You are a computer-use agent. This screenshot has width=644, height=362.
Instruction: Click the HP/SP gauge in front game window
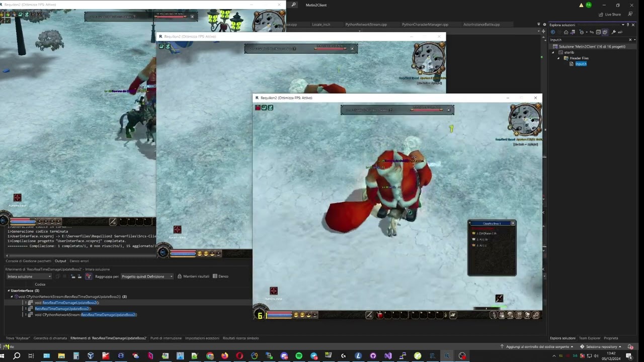coord(279,315)
